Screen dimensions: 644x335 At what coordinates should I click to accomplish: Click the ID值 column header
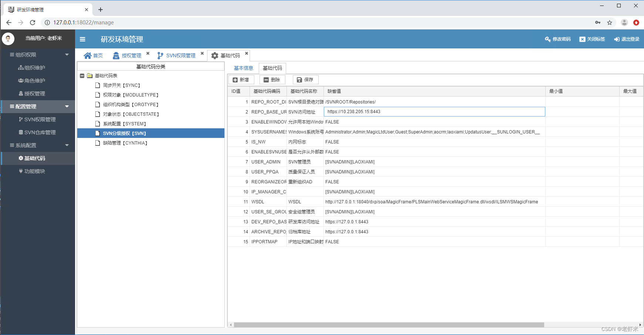pyautogui.click(x=238, y=91)
